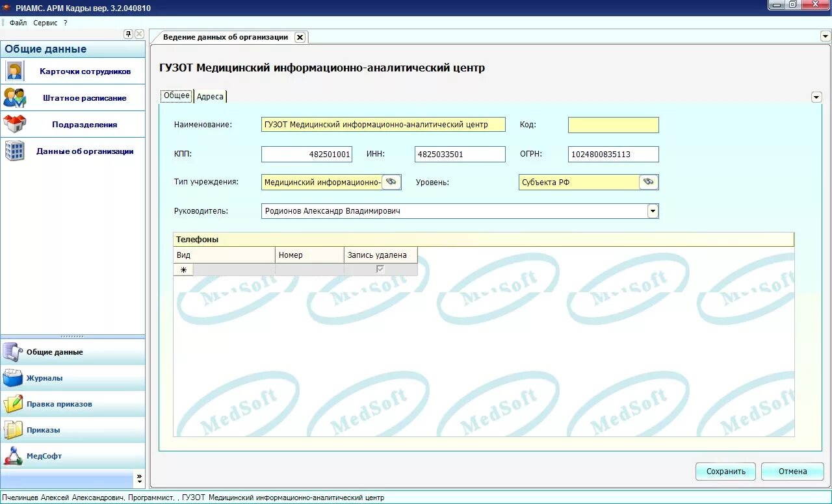This screenshot has height=504, width=832.
Task: Click the Телефоны table caption
Action: [484, 239]
